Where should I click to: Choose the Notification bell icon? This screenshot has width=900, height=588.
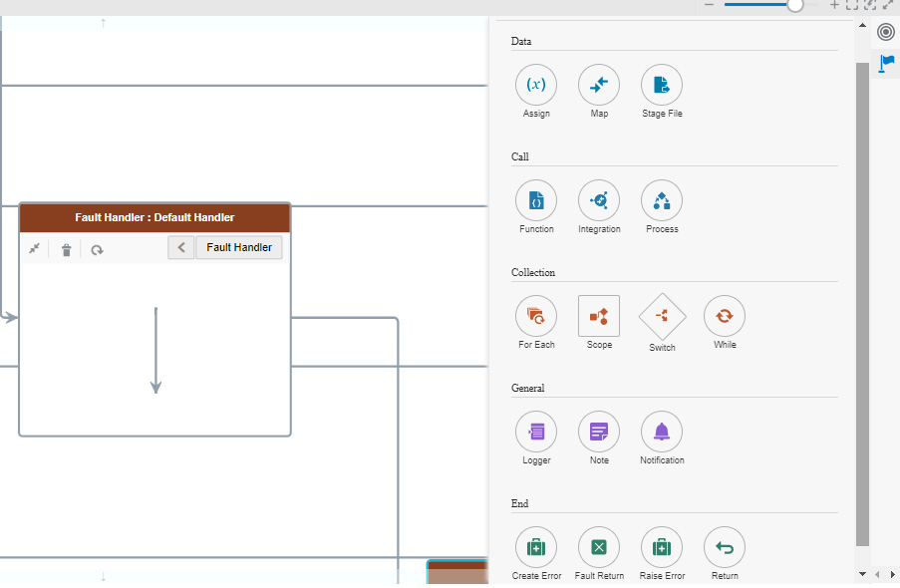tap(662, 433)
